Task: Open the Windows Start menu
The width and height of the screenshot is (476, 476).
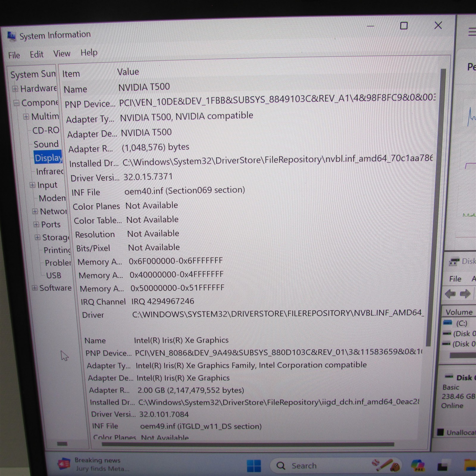Action: (x=254, y=465)
